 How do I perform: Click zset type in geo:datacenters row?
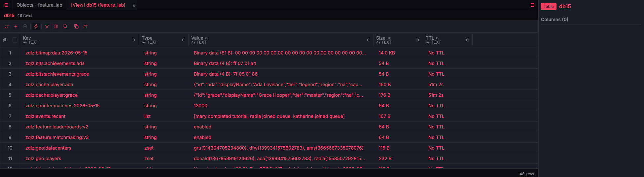coord(149,148)
